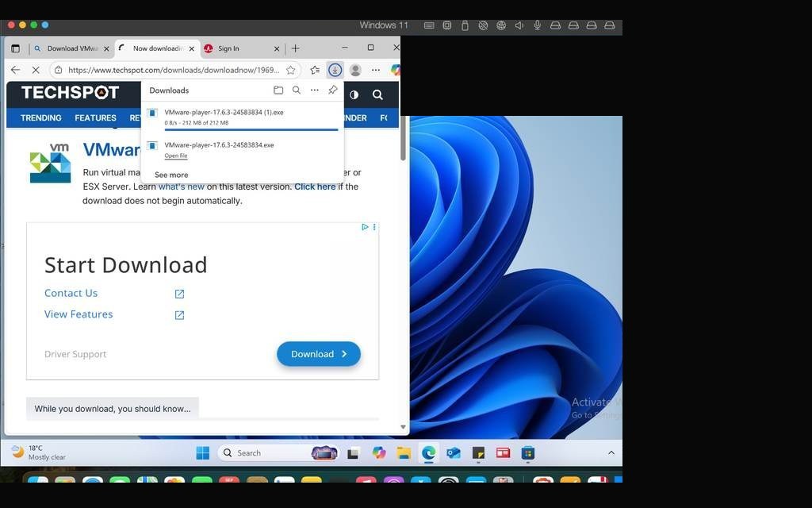The image size is (812, 508).
Task: Open more options in Downloads panel
Action: 314,90
